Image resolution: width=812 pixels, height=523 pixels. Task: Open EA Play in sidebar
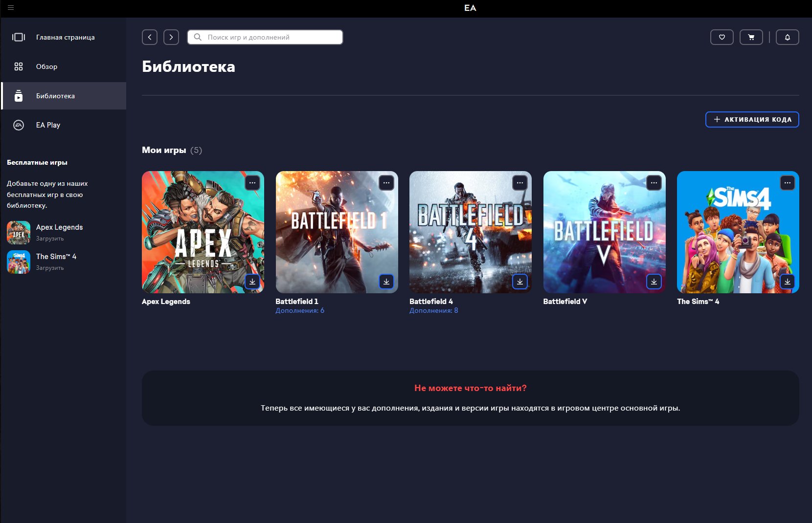64,125
